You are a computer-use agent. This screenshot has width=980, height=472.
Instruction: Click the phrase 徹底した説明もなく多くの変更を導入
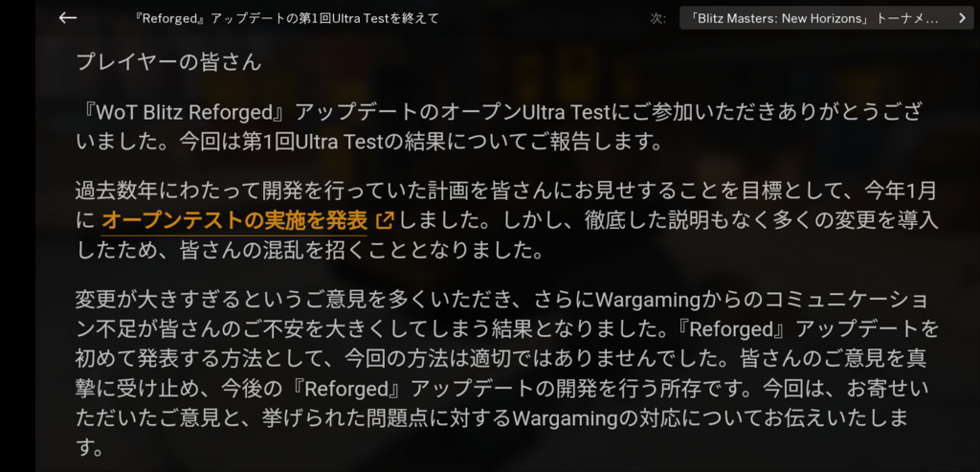coord(761,220)
